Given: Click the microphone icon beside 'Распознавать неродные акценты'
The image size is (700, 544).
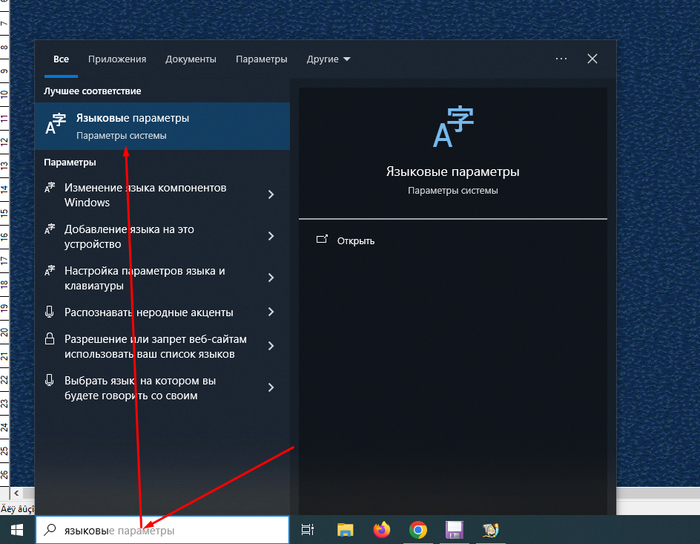Looking at the screenshot, I should [50, 311].
